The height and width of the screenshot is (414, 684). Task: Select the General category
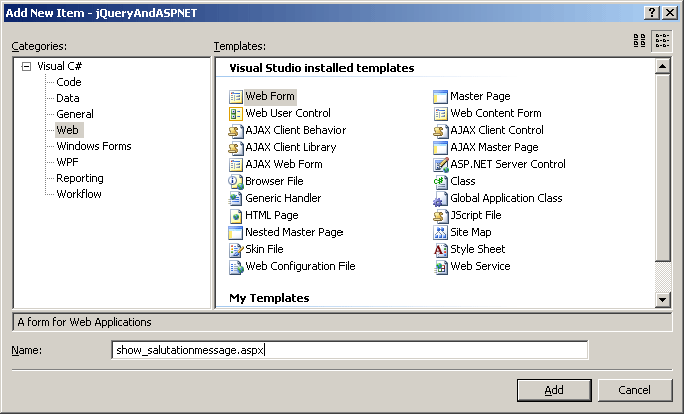(x=75, y=114)
